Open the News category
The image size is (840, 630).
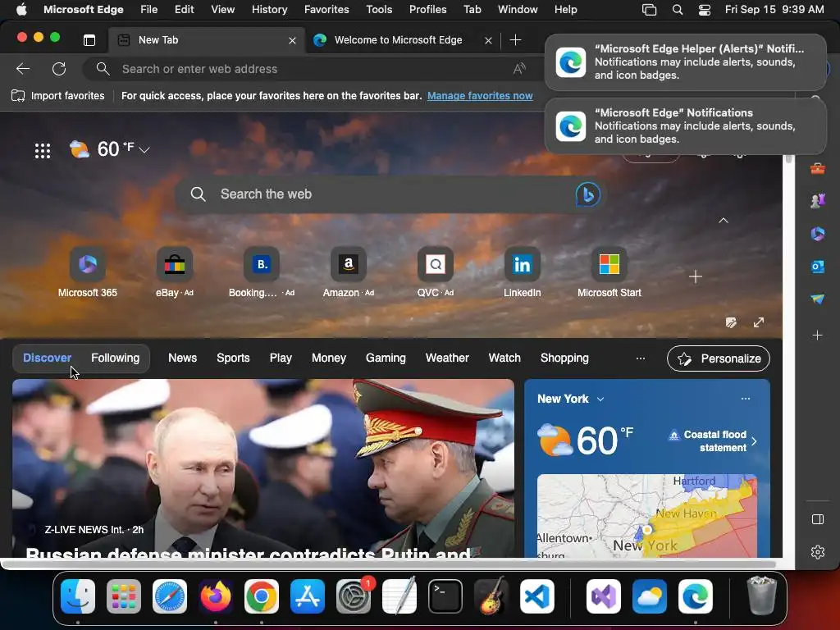coord(183,358)
